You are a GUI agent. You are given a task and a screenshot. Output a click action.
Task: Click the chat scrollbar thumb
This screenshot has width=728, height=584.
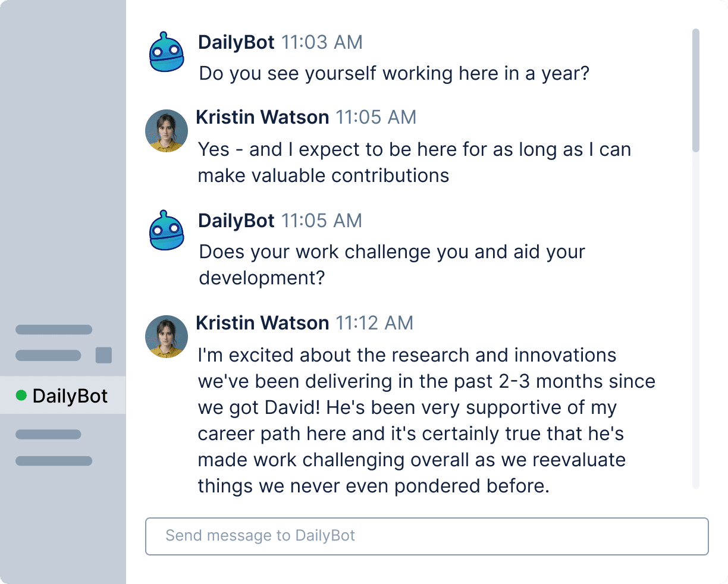point(696,89)
